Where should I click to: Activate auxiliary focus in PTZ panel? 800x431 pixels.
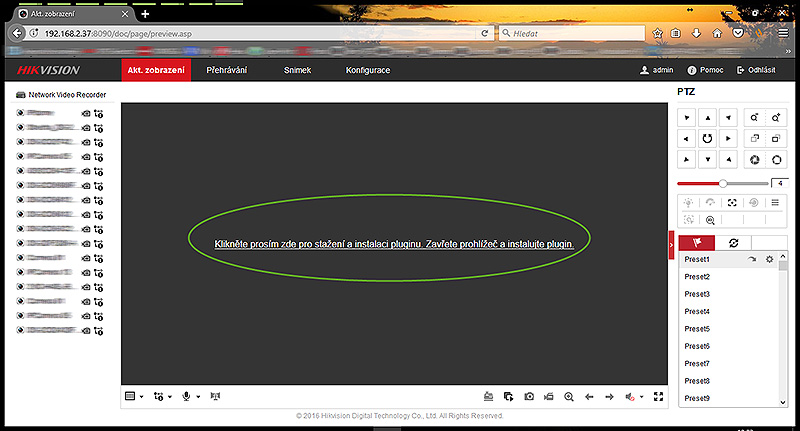coord(732,202)
